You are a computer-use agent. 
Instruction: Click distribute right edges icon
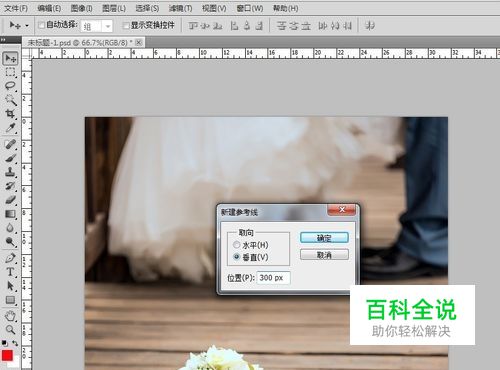[x=347, y=26]
